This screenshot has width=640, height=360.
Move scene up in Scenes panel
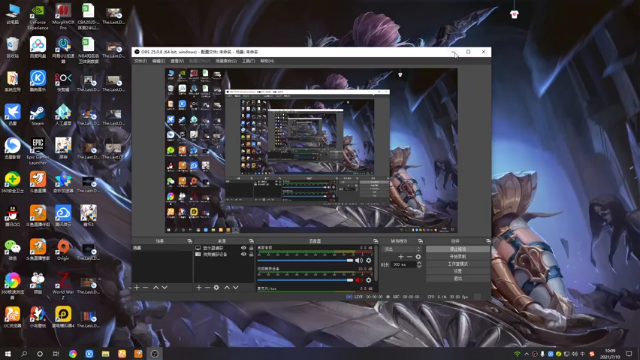coord(156,288)
